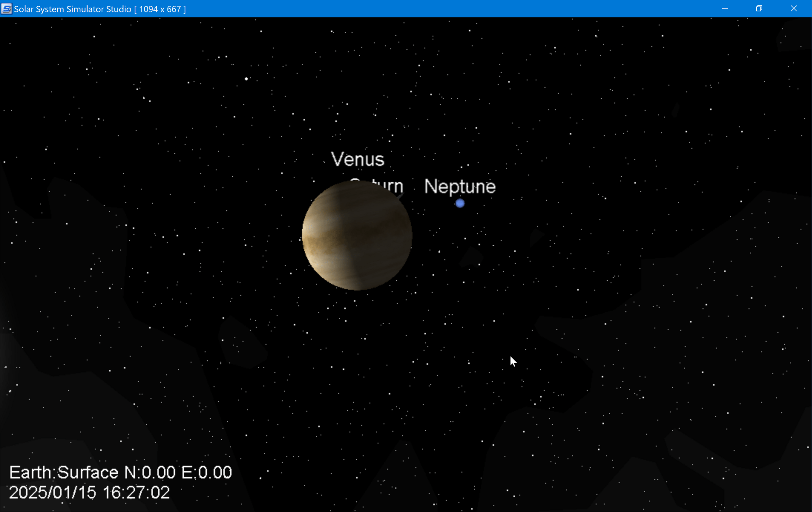Click the bright star above Venus label
812x512 pixels.
pyautogui.click(x=246, y=79)
